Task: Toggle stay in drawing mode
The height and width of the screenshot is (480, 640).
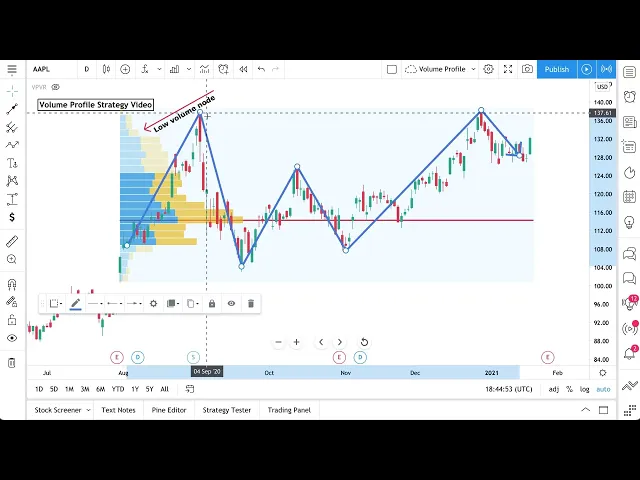Action: point(12,302)
